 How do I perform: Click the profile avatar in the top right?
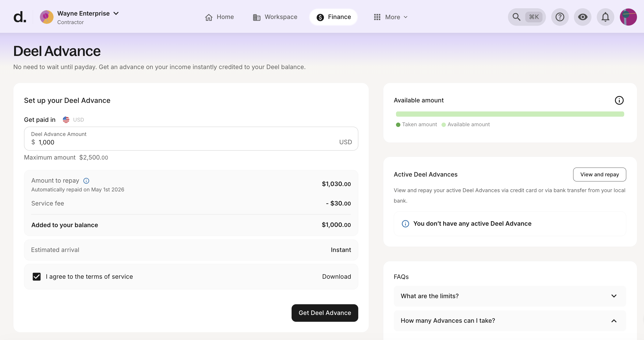628,17
